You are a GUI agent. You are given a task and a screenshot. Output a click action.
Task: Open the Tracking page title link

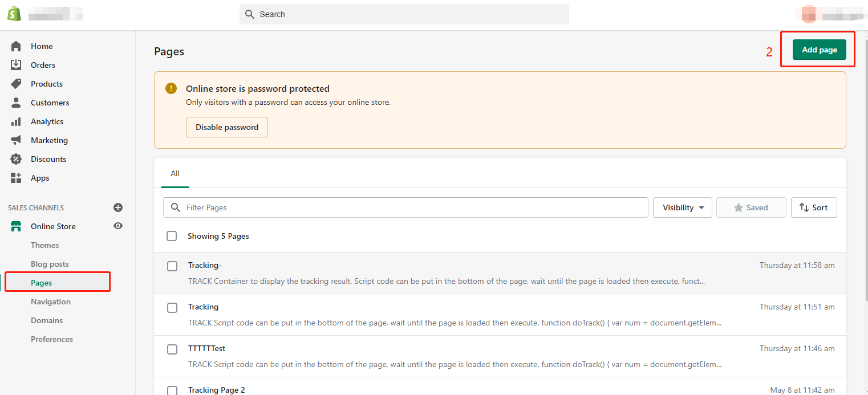click(203, 307)
